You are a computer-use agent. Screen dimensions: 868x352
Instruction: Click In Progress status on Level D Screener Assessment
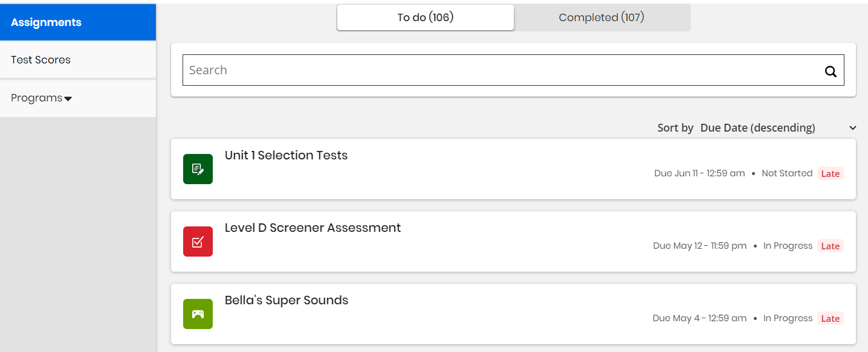[x=788, y=246]
